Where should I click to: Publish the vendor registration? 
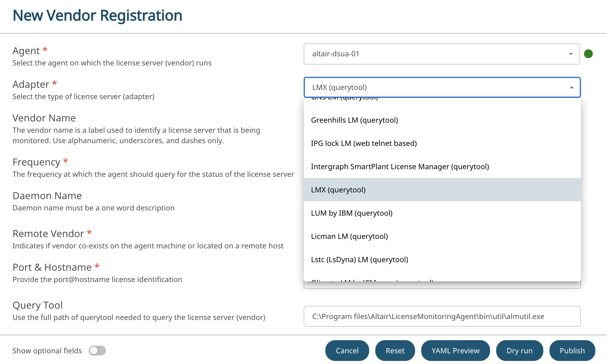[572, 351]
